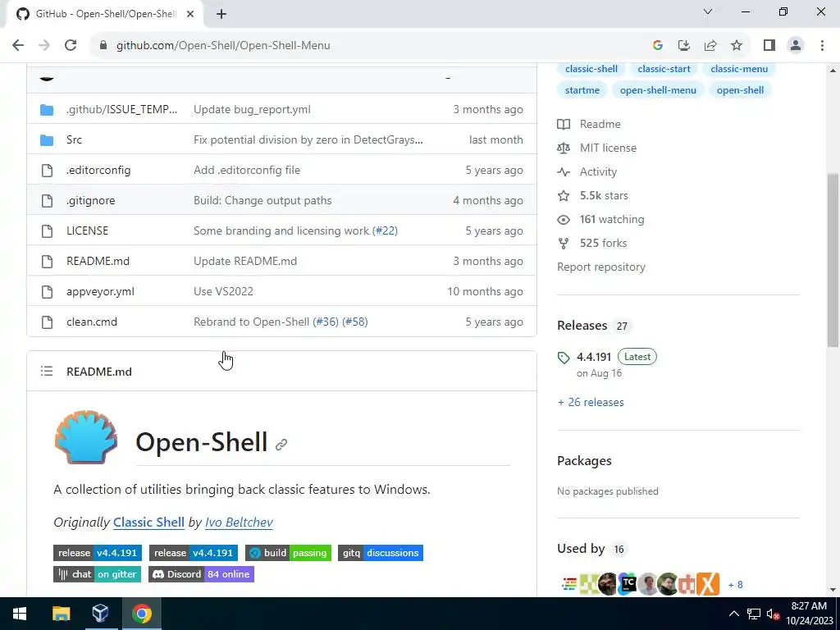The image size is (840, 630).
Task: Show the + 26 releases link
Action: tap(591, 402)
